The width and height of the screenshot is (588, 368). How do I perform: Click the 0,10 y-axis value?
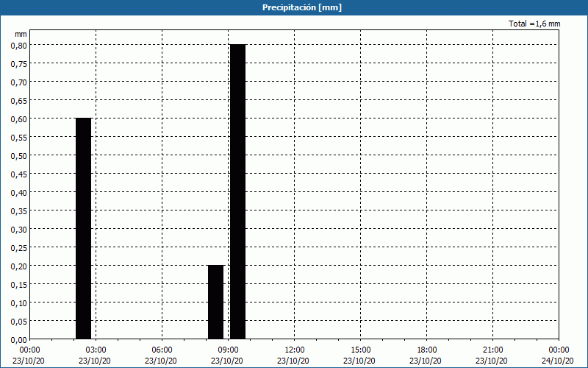[x=19, y=303]
